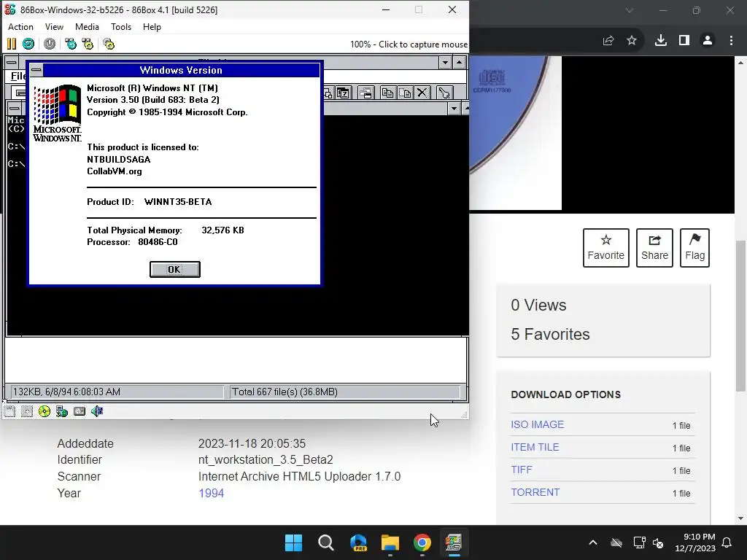747x560 pixels.
Task: Click the Favorite button
Action: 606,248
